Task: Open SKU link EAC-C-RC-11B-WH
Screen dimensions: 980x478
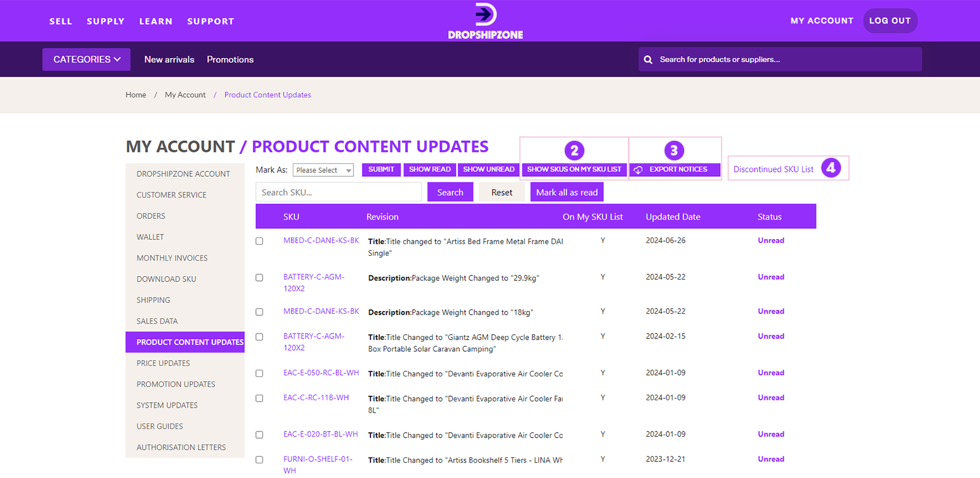Action: coord(316,398)
